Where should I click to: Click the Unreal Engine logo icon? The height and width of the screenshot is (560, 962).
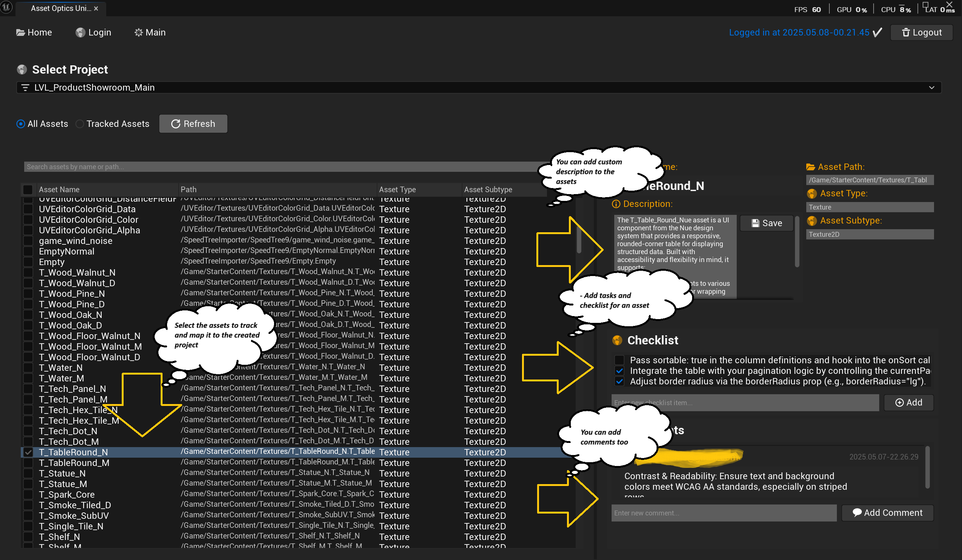click(6, 7)
